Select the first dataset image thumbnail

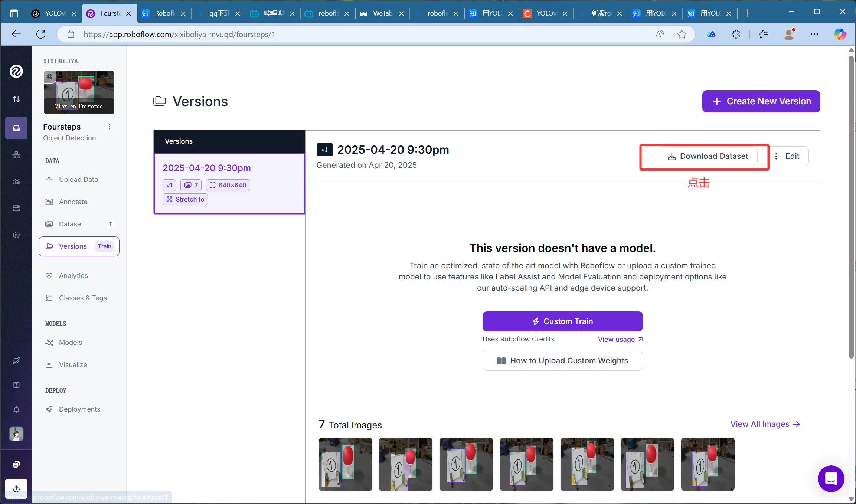[x=345, y=464]
